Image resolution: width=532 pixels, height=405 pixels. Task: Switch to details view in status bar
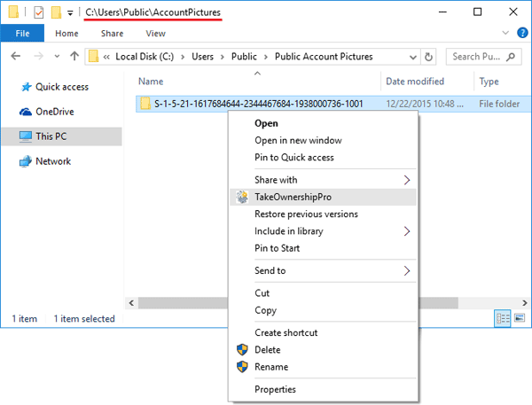[503, 318]
